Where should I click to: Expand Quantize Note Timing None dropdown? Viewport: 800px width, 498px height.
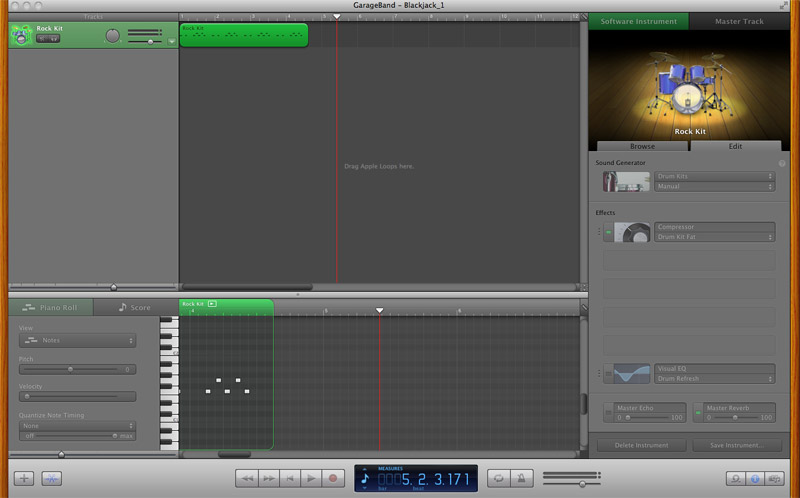point(76,425)
